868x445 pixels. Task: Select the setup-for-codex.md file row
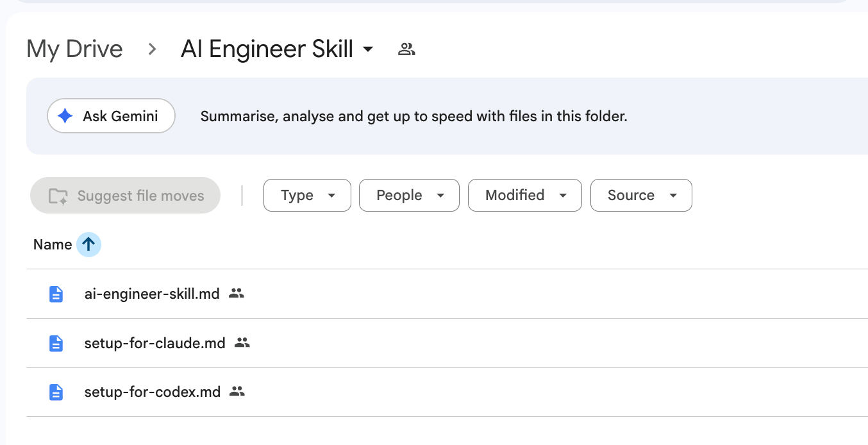447,392
